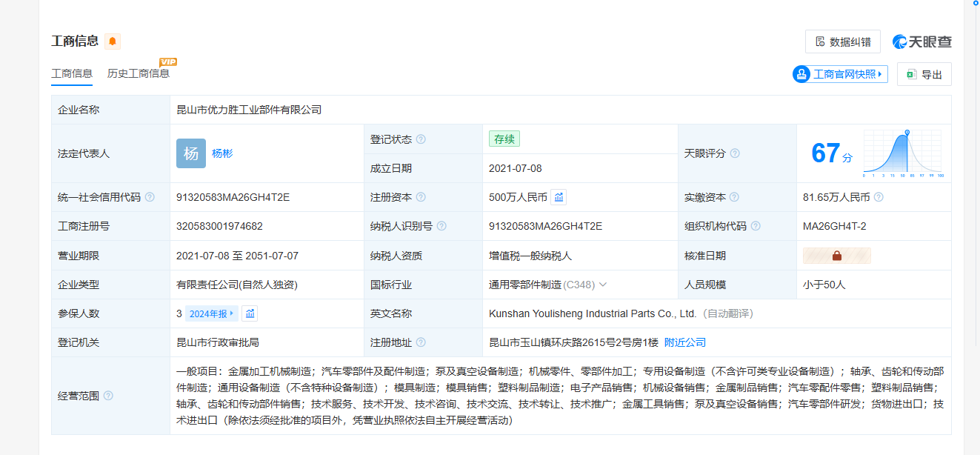
Task: Click English name Kunshan Youlisheng Industrial Parts
Action: pos(593,313)
